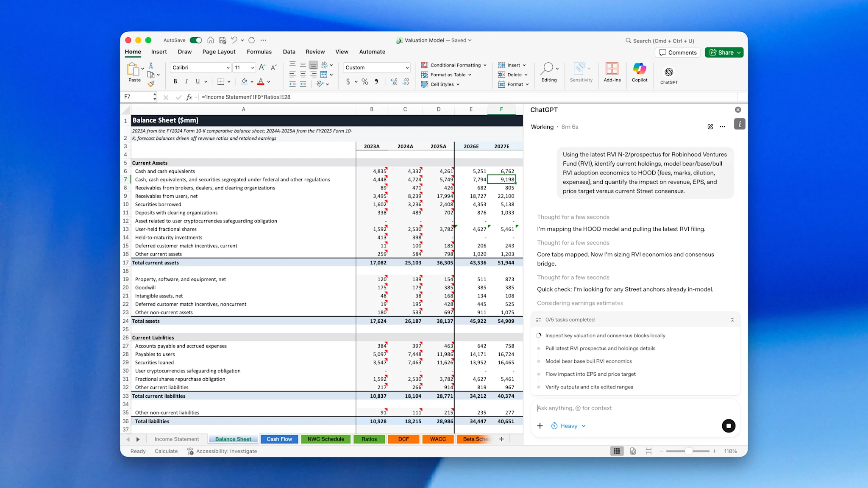
Task: Apply Comma Style format
Action: [x=376, y=81]
